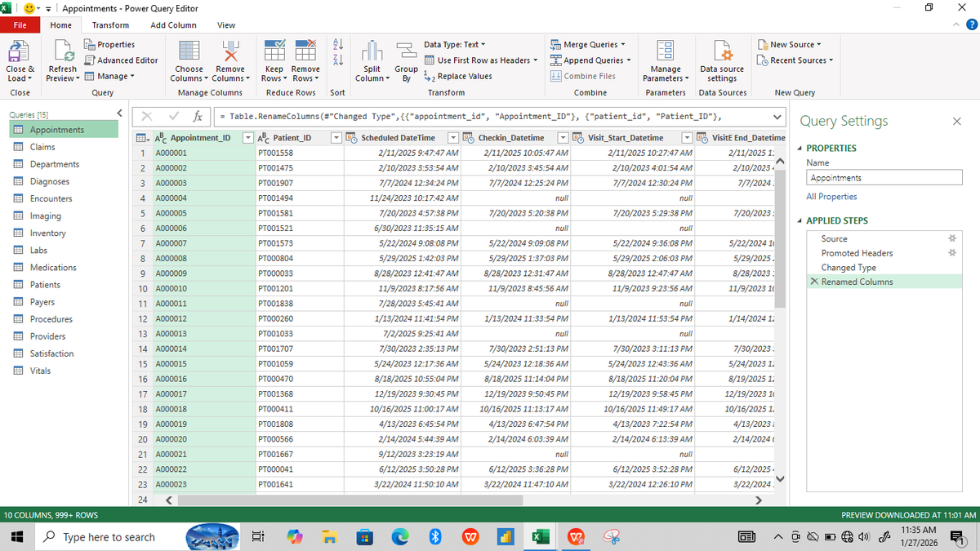Collapse the ribbon with the caret icon
Viewport: 980px width, 551px height.
pyautogui.click(x=955, y=25)
